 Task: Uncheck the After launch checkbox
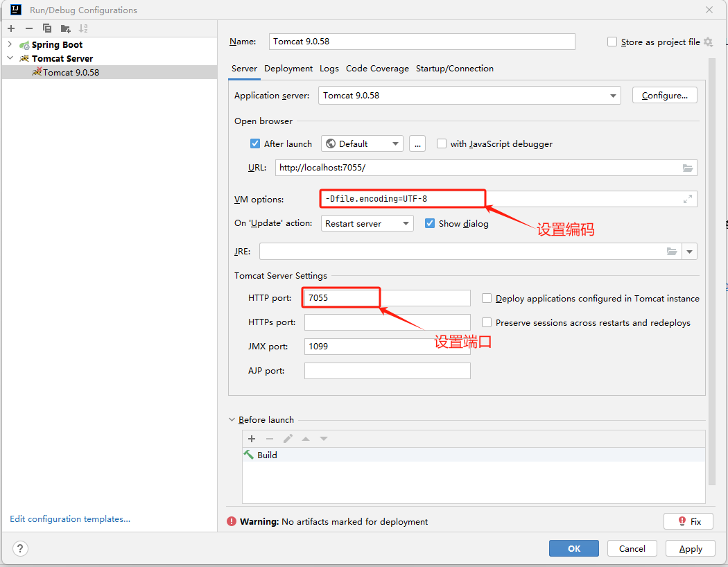click(x=255, y=144)
